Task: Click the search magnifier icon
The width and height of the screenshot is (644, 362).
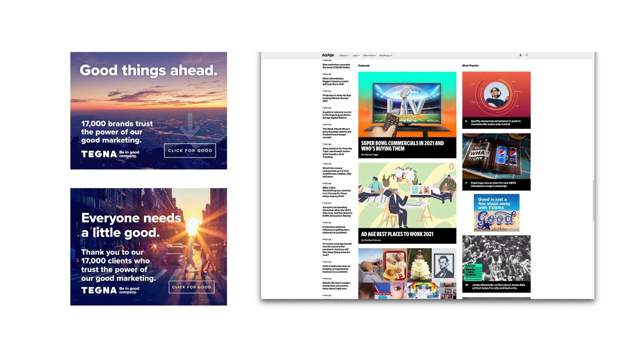Action: pyautogui.click(x=527, y=55)
